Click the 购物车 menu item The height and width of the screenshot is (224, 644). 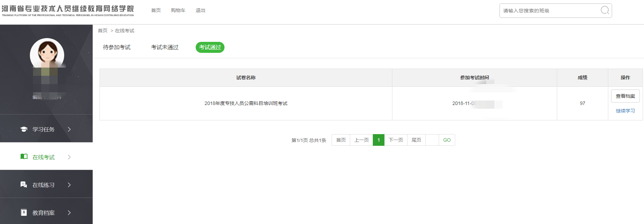point(178,10)
